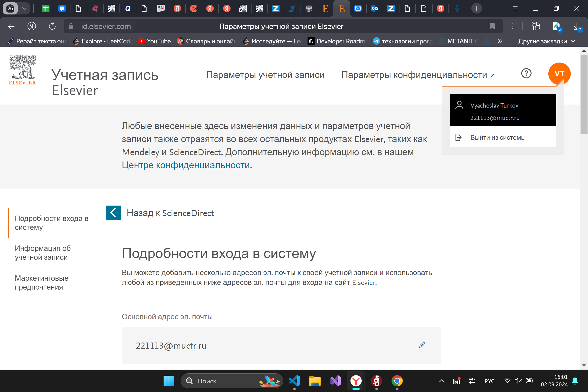
Task: Switch to the green plus tab
Action: click(45, 8)
